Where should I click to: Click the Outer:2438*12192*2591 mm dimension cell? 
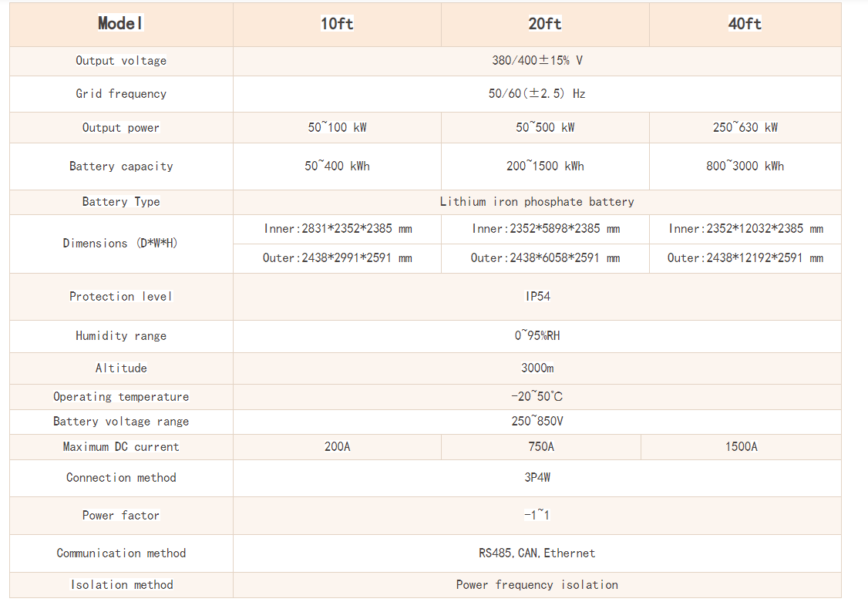point(745,258)
